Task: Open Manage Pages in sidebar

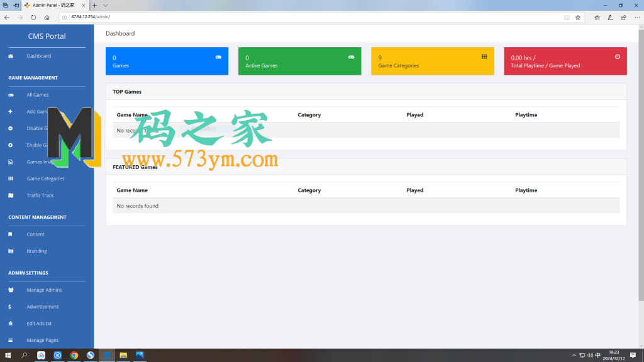Action: coord(42,340)
